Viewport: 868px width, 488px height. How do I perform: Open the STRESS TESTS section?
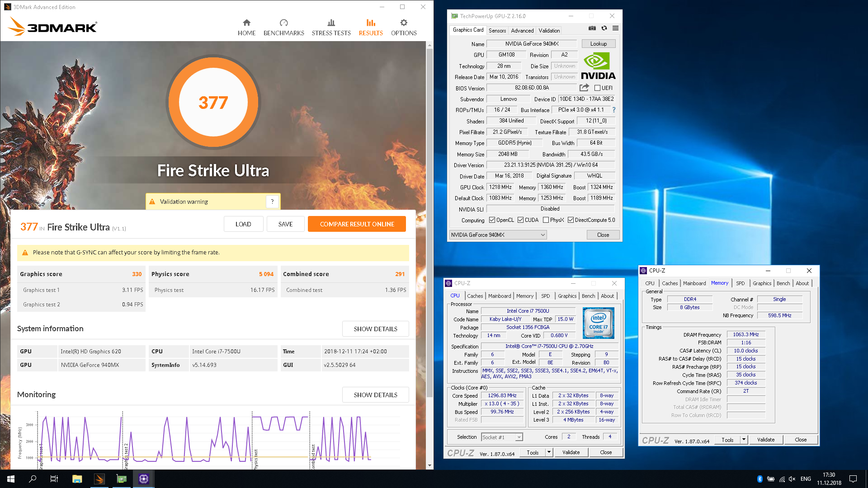(331, 28)
